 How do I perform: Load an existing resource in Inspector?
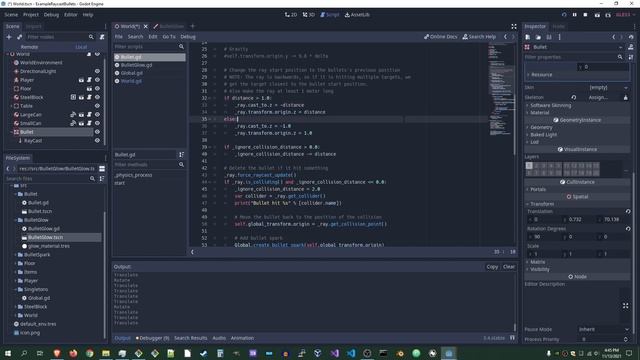click(538, 37)
